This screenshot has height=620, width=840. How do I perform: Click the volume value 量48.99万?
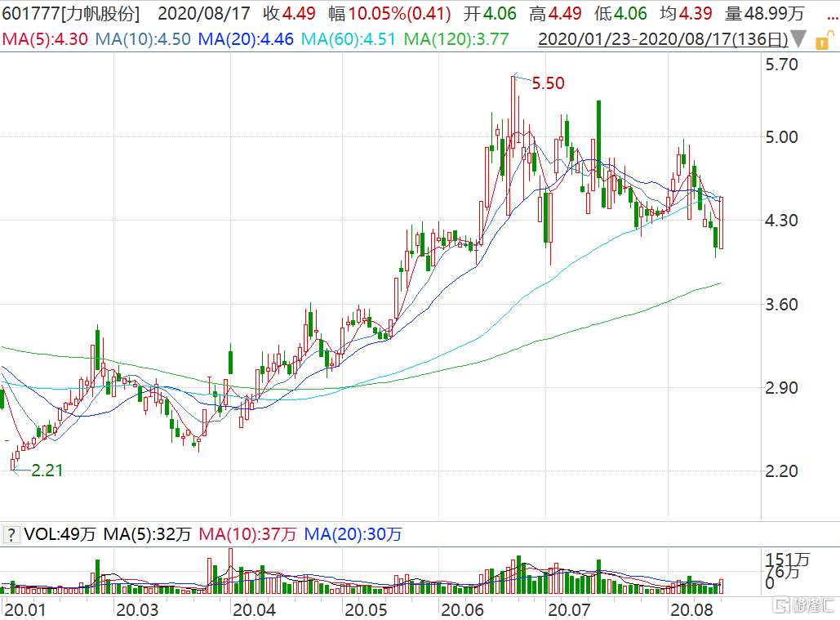click(764, 13)
